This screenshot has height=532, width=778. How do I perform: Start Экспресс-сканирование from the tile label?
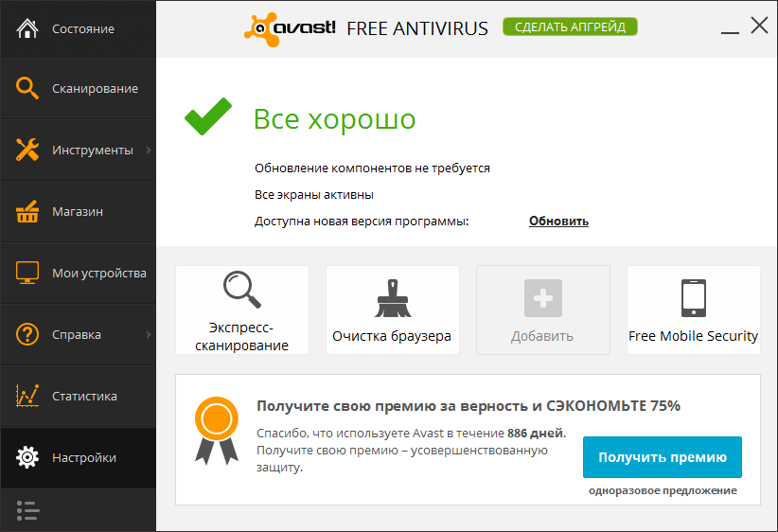pos(241,336)
